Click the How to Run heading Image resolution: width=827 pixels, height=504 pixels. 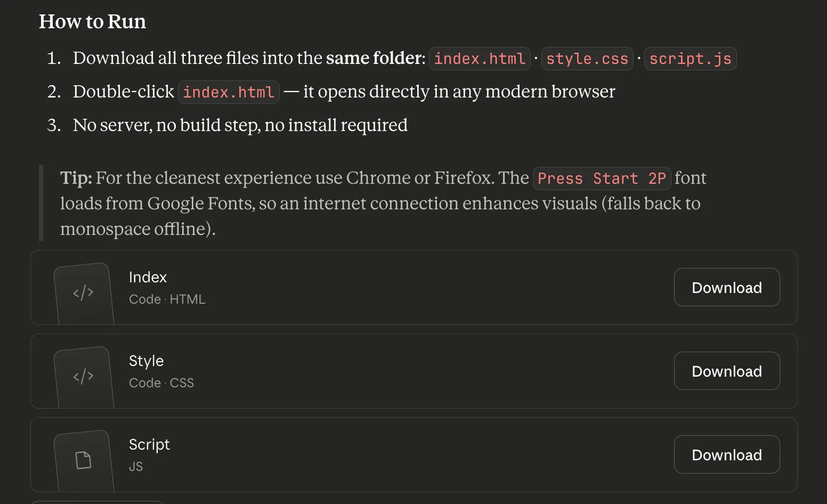coord(92,21)
